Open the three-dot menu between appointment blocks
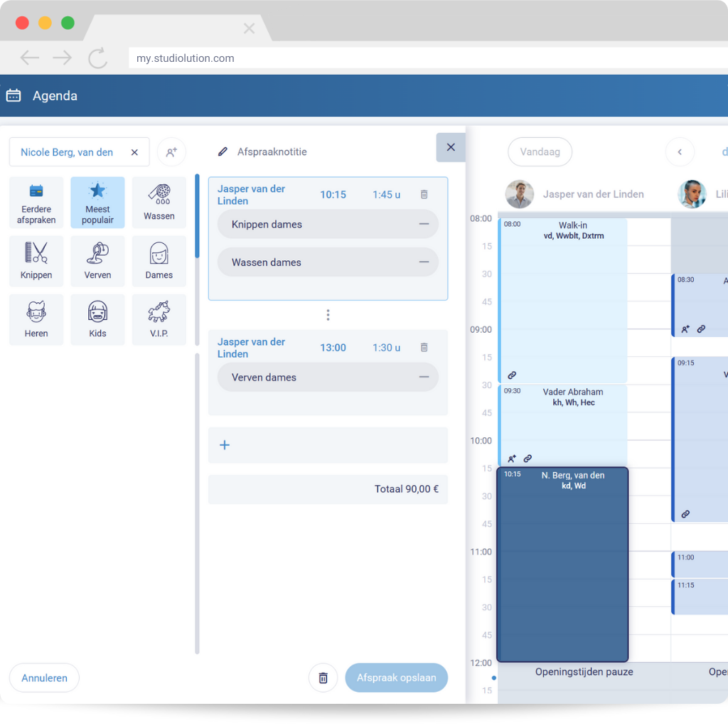Viewport: 728px width, 728px height. click(x=328, y=315)
